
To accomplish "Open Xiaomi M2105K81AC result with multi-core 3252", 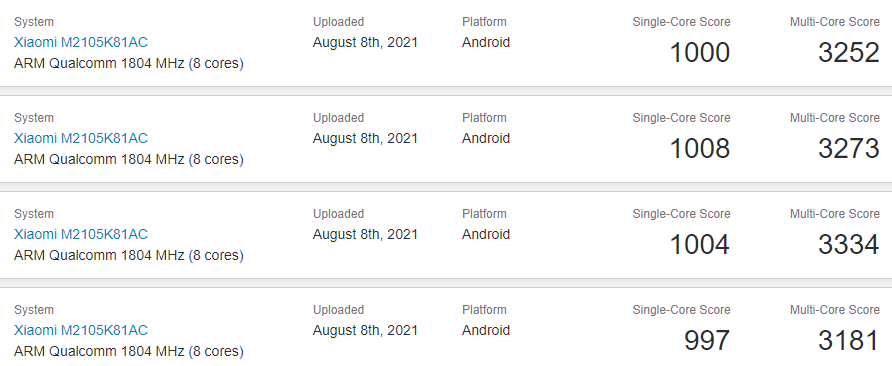I will pyautogui.click(x=81, y=42).
